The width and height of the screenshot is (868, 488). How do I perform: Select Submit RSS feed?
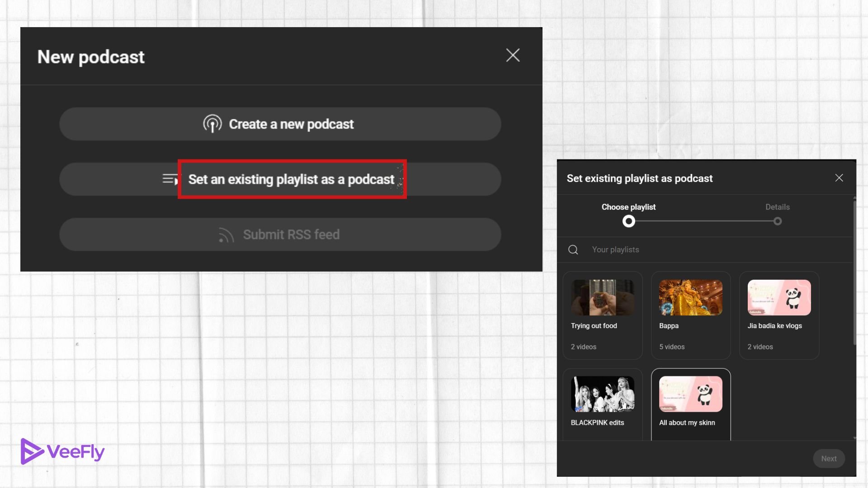280,235
